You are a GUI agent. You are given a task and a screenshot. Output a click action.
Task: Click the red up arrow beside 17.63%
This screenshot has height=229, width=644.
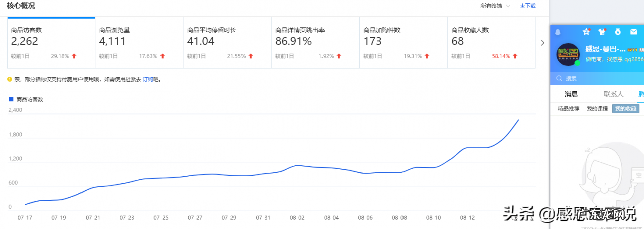pos(162,56)
